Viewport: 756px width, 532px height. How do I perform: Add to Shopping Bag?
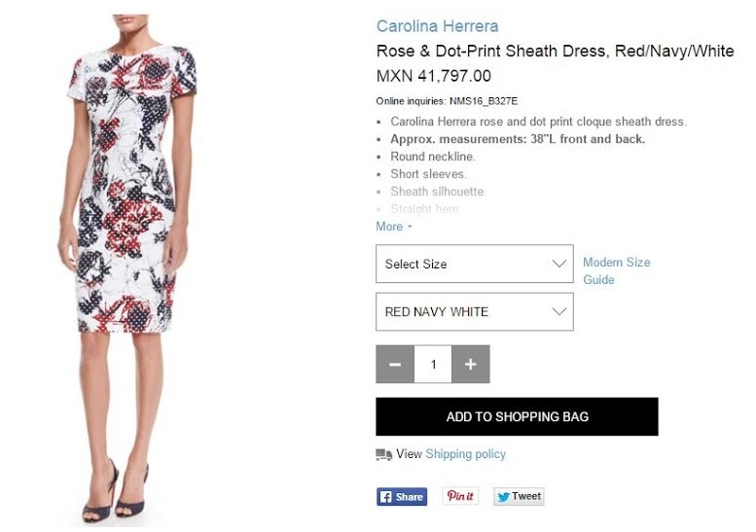point(517,417)
